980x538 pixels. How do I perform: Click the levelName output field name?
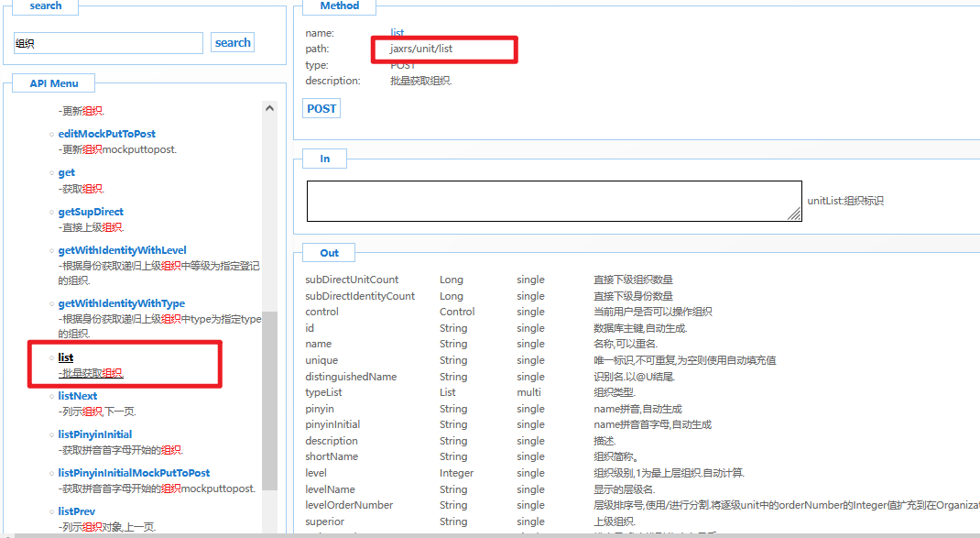point(330,489)
